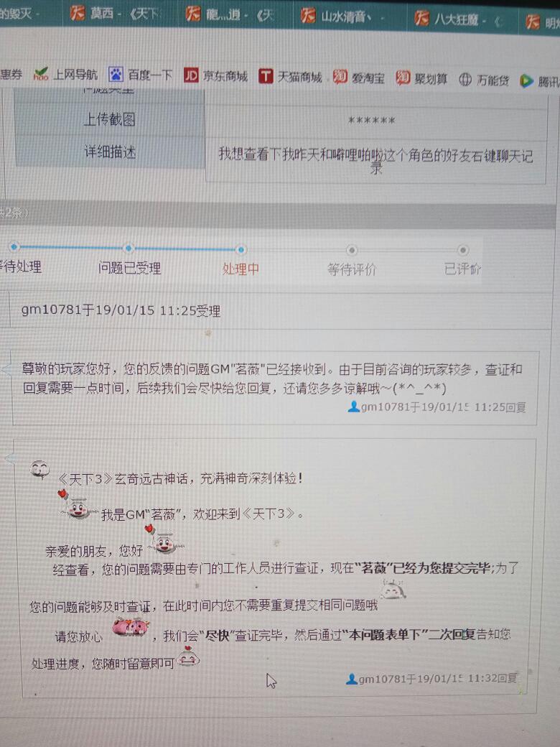560x747 pixels.
Task: Click the pink pig emoticon after 请您放心
Action: point(130,627)
